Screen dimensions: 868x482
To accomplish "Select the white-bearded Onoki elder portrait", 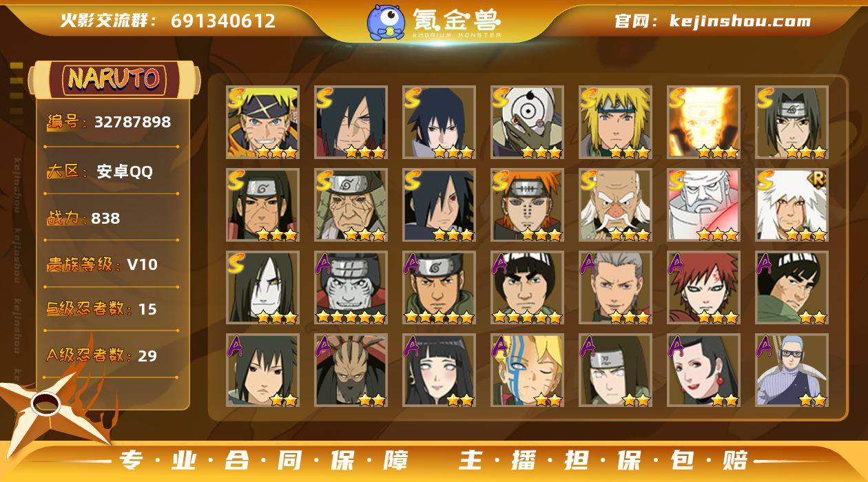I will [615, 205].
